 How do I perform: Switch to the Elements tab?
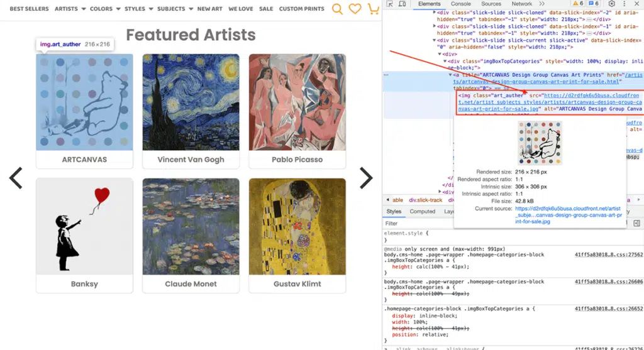tap(429, 4)
